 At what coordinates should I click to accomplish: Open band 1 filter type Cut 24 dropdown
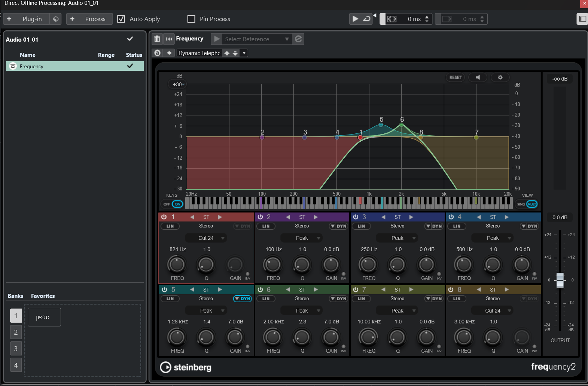(206, 238)
